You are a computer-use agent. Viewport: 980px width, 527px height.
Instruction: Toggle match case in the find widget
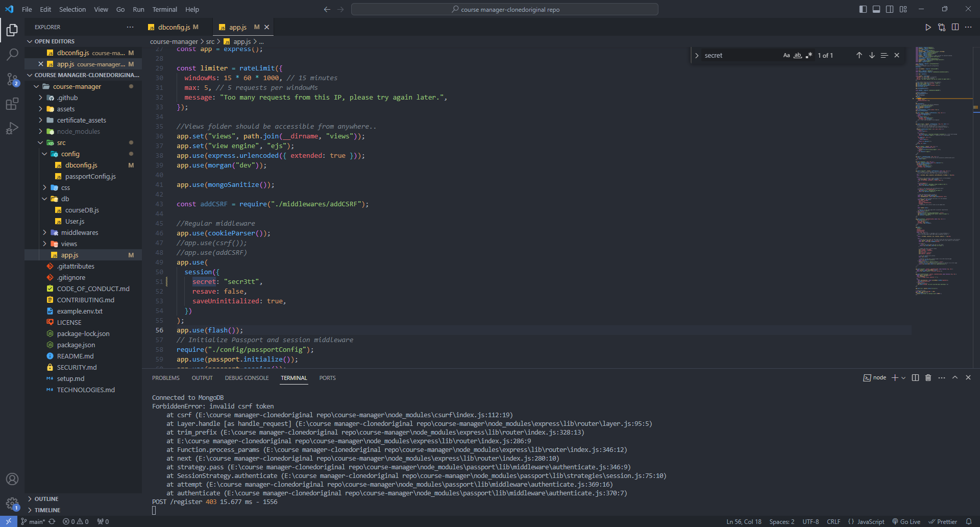coord(787,55)
